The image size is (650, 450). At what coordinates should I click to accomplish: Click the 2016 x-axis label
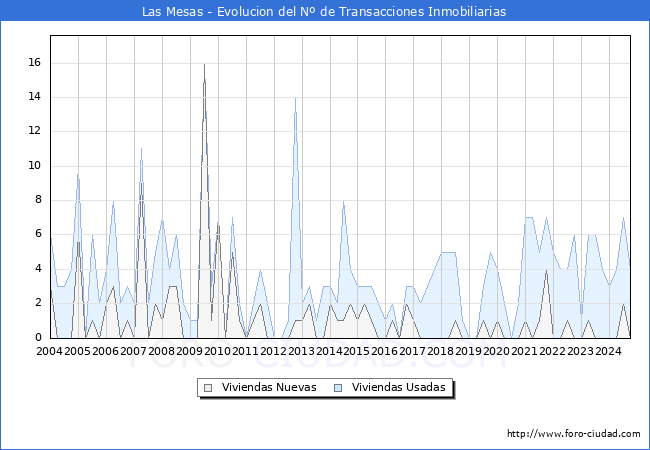[x=385, y=351]
